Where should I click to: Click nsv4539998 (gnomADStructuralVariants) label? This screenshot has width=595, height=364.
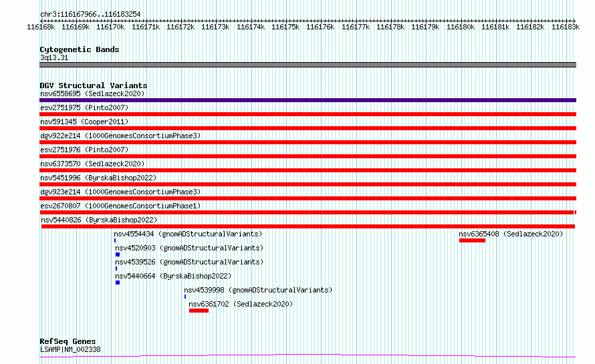[x=258, y=290]
